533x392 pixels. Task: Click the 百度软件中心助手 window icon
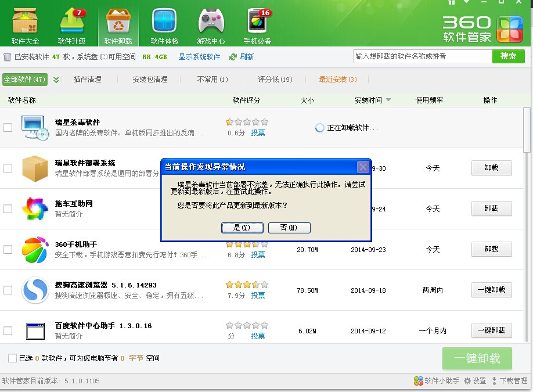[35, 331]
